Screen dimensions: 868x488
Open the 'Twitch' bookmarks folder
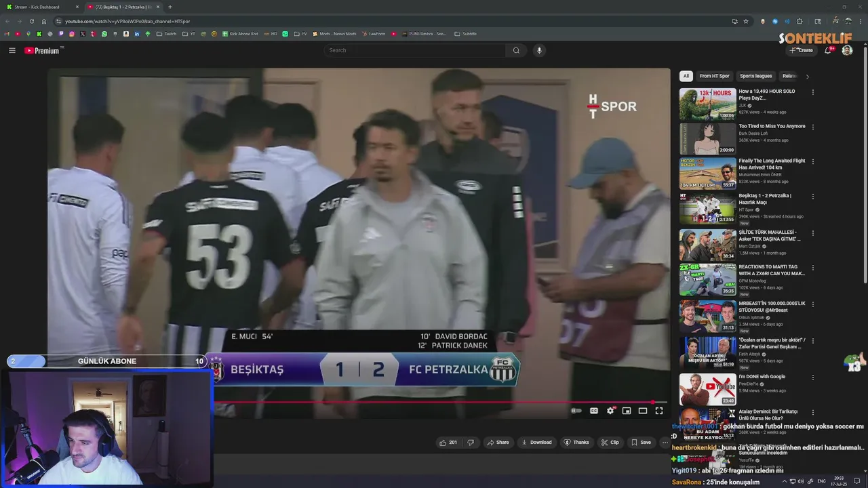(166, 34)
